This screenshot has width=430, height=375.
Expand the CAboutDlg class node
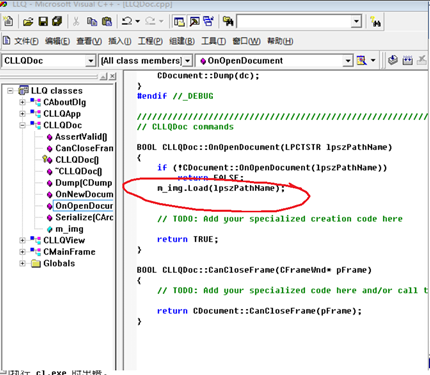pos(22,102)
